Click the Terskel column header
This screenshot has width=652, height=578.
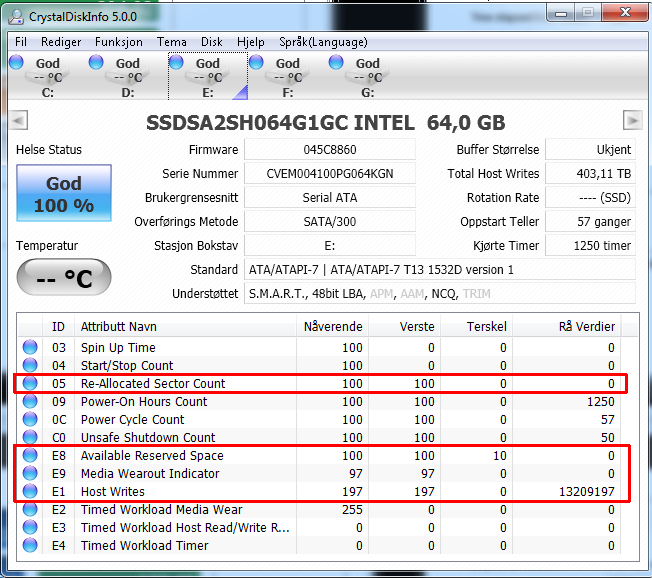tap(477, 326)
